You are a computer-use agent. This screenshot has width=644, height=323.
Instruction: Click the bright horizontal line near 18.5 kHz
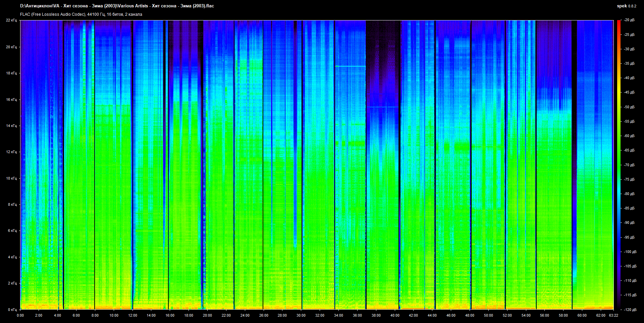pyautogui.click(x=350, y=66)
